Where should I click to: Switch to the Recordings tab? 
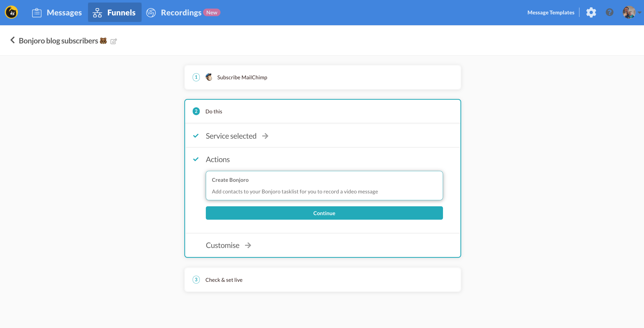coord(181,13)
